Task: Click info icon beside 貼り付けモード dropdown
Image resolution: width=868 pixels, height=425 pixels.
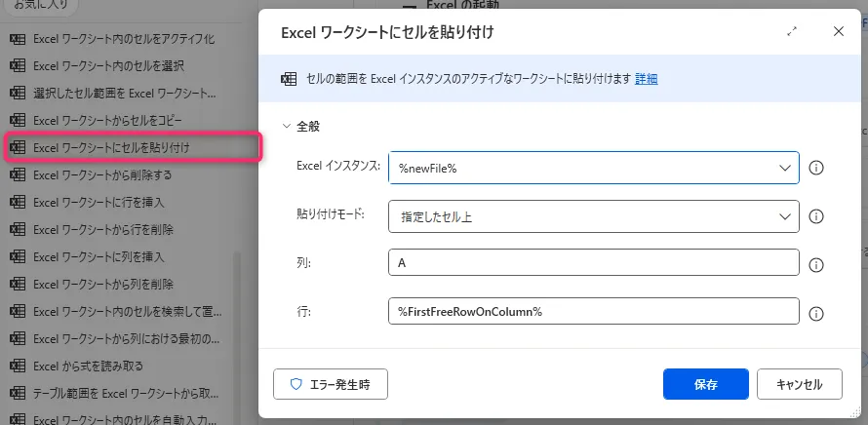Action: 817,216
